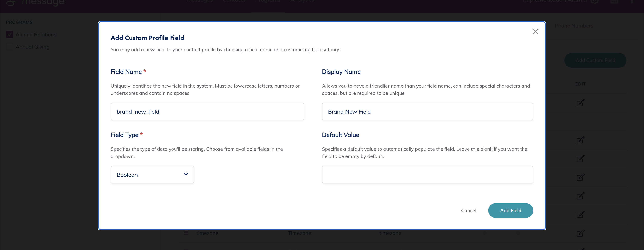
Task: Click the first edit icon under the EDIT header
Action: [x=580, y=103]
